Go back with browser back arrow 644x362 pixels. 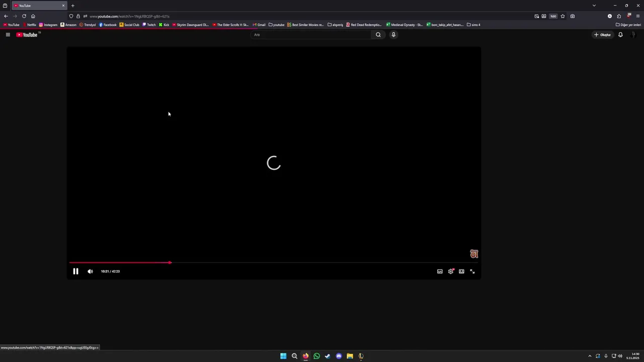point(6,16)
